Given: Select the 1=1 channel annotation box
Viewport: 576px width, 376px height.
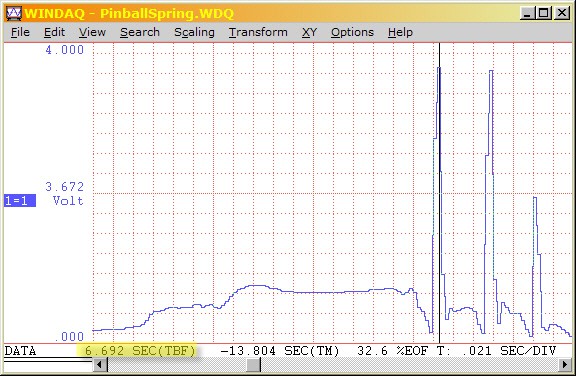Looking at the screenshot, I should click(20, 201).
